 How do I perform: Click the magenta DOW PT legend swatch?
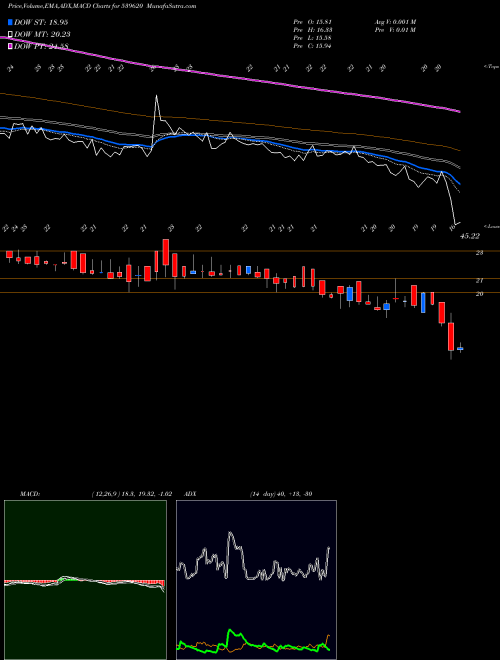coord(10,46)
